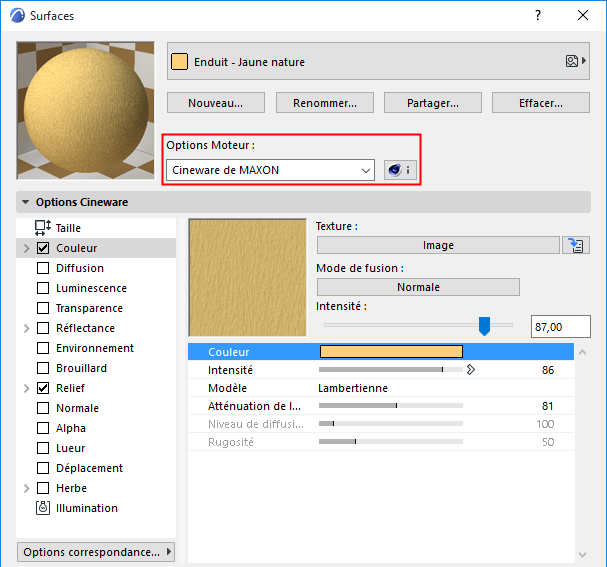607x567 pixels.
Task: Click the Nouveau button
Action: pyautogui.click(x=216, y=103)
